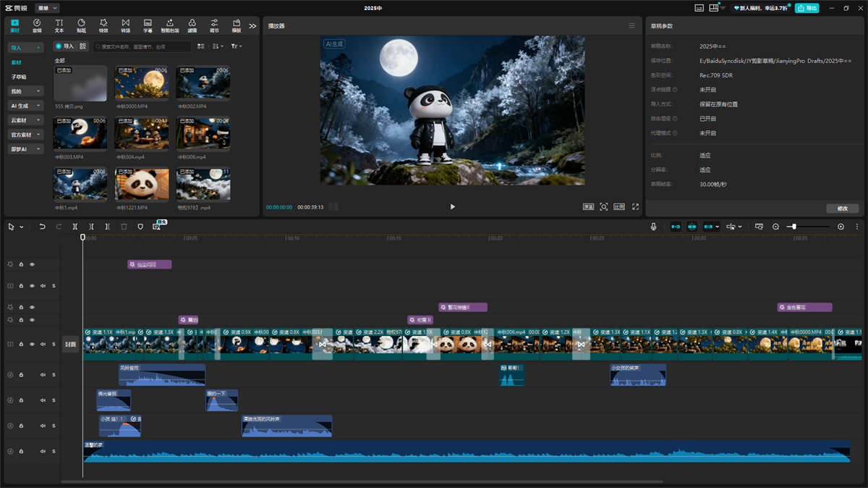
Task: Redo the last undone edit
Action: (x=59, y=227)
